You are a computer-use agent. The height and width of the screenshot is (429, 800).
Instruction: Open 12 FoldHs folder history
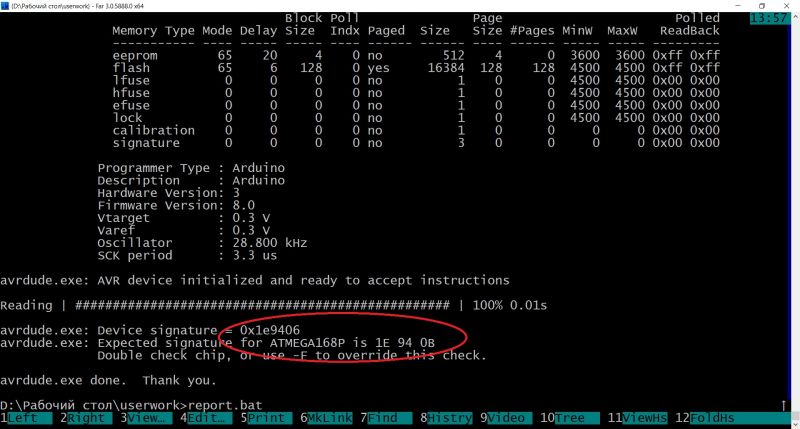click(x=706, y=418)
